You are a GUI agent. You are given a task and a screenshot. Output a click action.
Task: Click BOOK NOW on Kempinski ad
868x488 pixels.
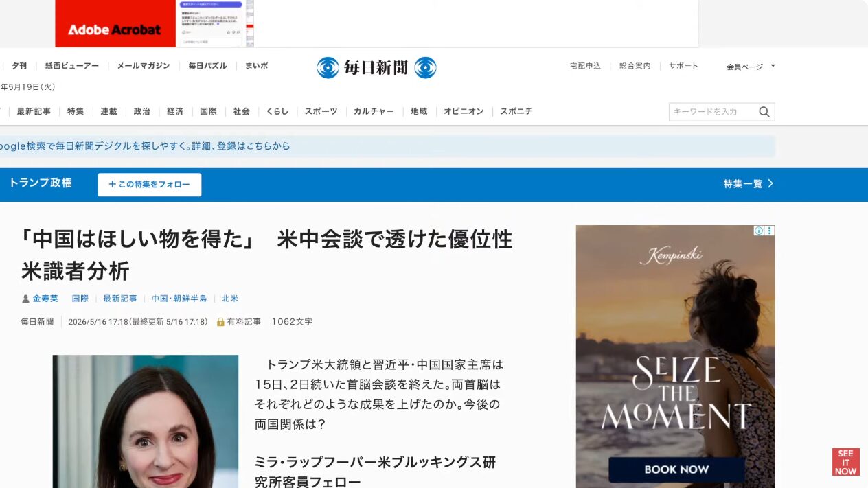pyautogui.click(x=676, y=469)
